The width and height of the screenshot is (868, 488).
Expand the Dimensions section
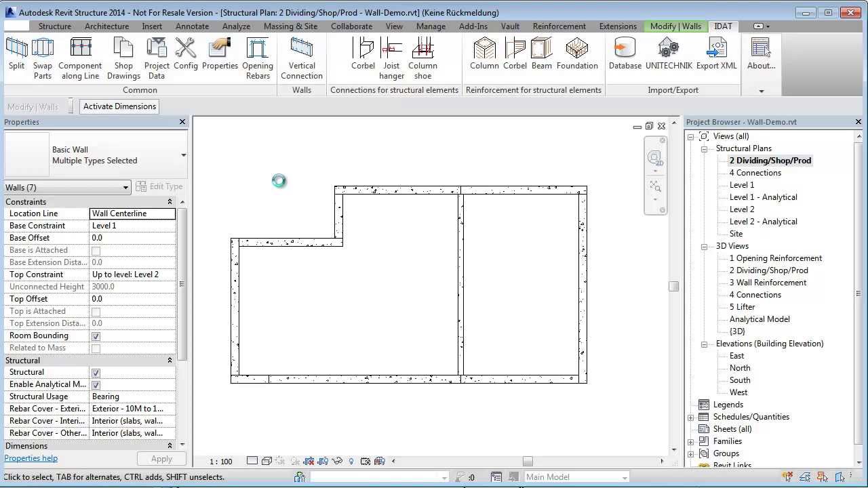click(170, 446)
